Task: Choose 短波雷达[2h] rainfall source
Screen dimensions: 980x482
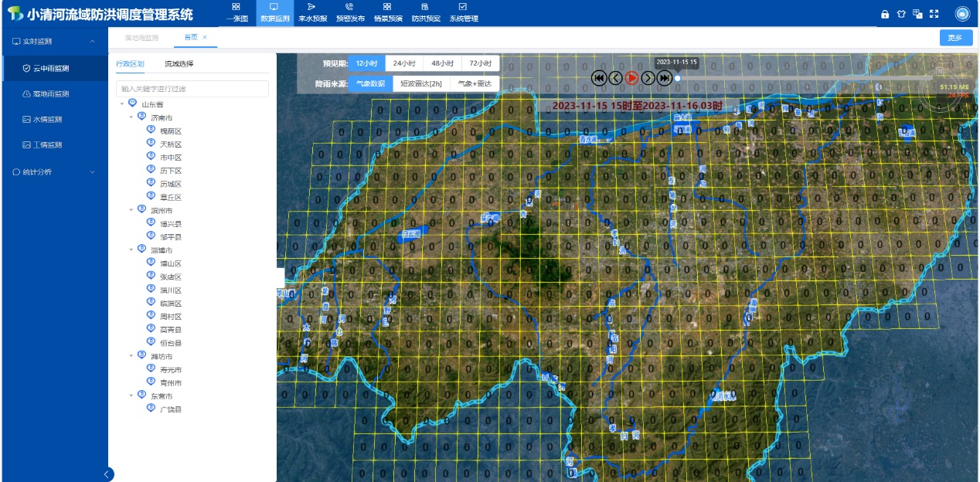Action: pyautogui.click(x=421, y=83)
